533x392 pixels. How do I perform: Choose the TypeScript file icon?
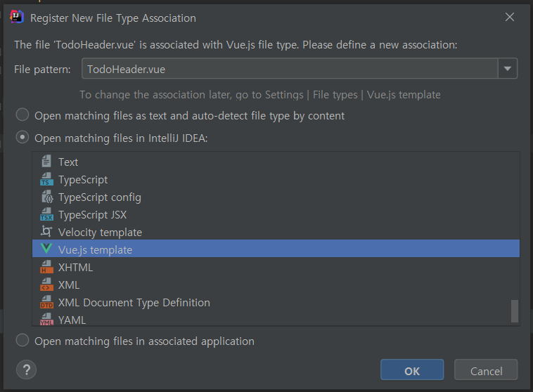tap(46, 179)
